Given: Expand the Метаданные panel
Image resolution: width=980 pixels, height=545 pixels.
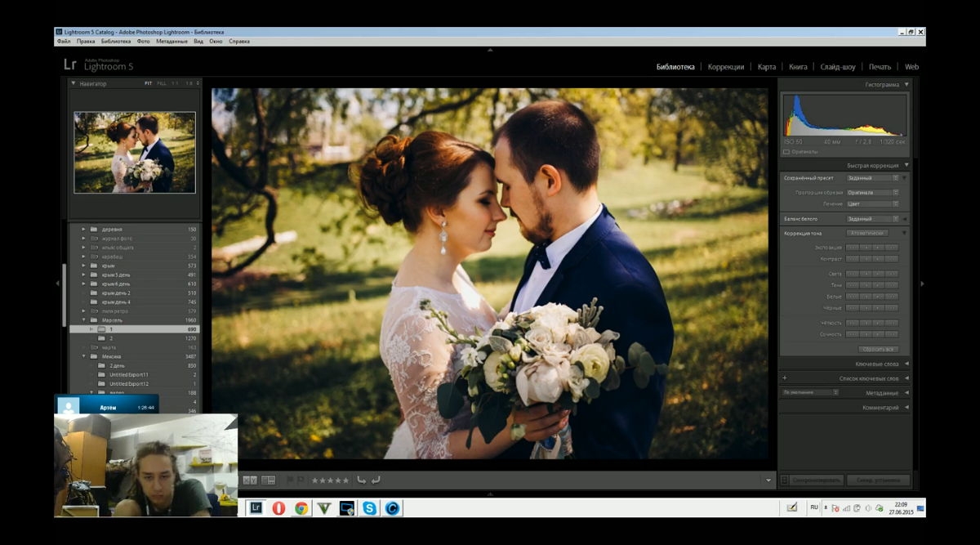Looking at the screenshot, I should coord(906,393).
